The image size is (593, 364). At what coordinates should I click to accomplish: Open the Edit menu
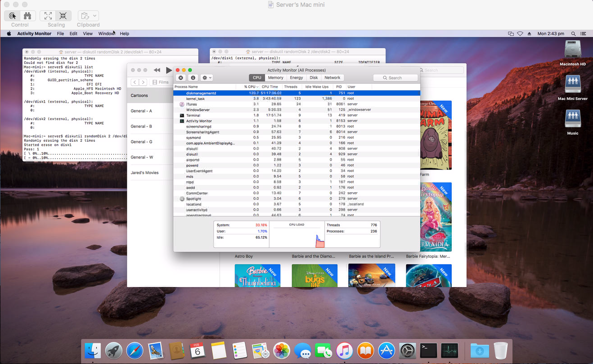[x=73, y=34]
